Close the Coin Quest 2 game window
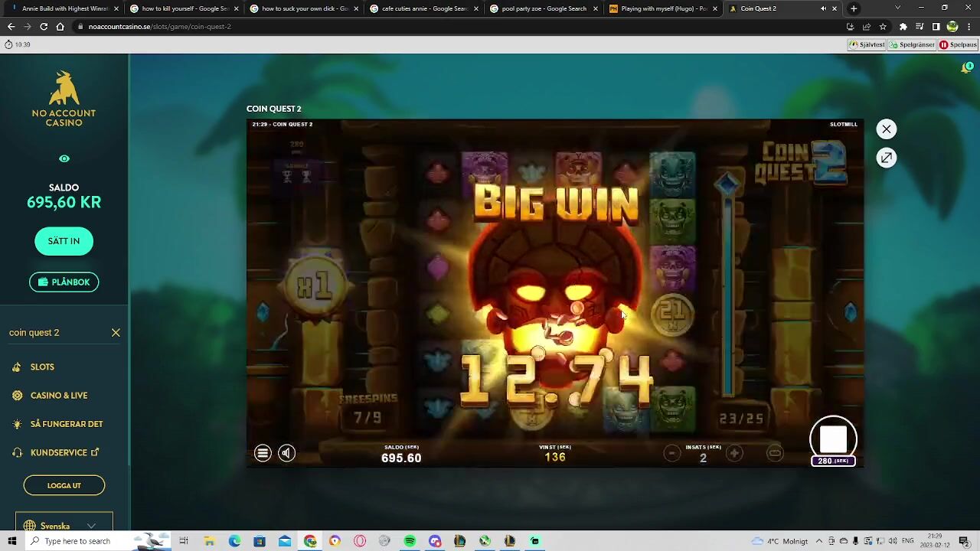Image resolution: width=980 pixels, height=551 pixels. [x=886, y=129]
